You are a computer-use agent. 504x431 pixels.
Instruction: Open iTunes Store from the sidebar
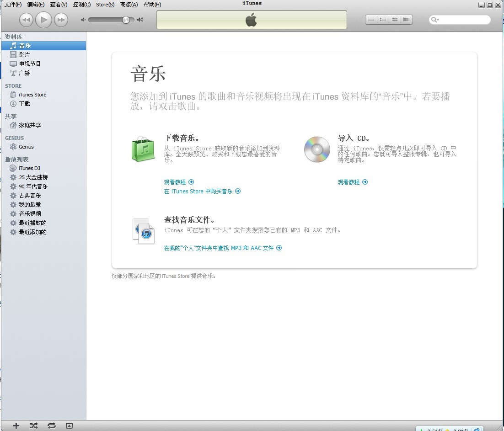point(44,95)
